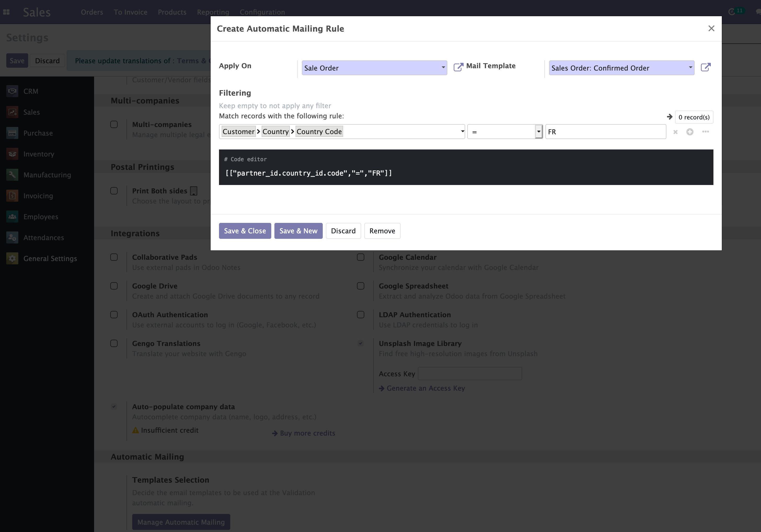The height and width of the screenshot is (532, 761).
Task: Open the Reporting menu
Action: 213,12
